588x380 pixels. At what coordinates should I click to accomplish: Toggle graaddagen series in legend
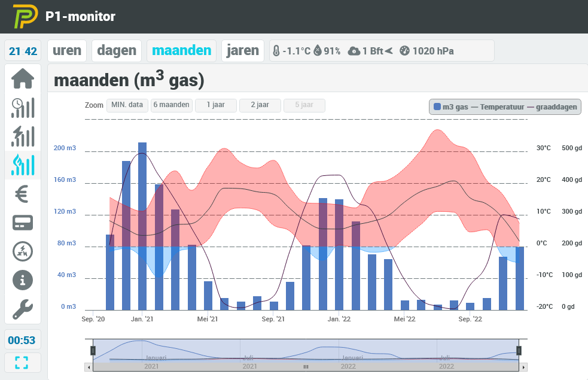pyautogui.click(x=552, y=107)
